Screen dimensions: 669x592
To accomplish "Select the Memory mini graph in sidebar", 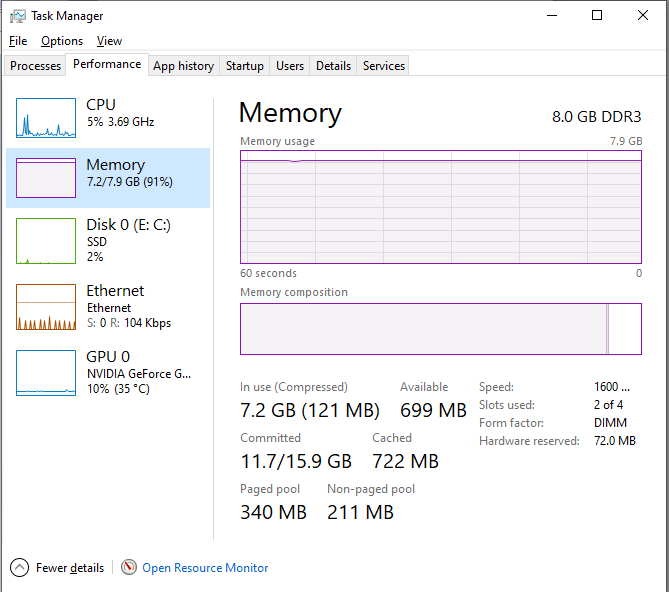I will (46, 177).
